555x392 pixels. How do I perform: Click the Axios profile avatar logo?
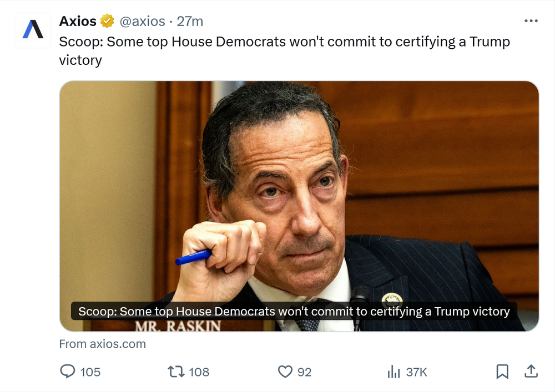[x=33, y=29]
